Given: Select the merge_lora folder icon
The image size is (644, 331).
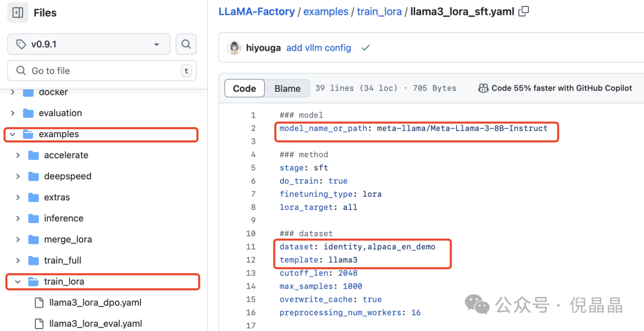Looking at the screenshot, I should [x=33, y=239].
